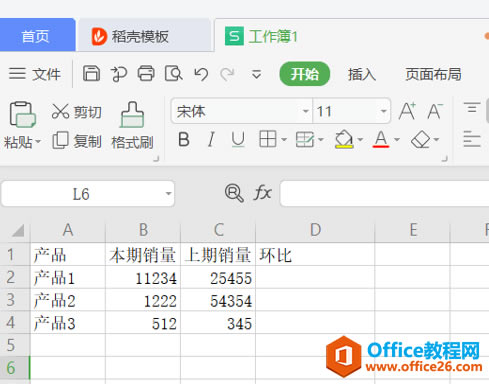This screenshot has height=384, width=489.
Task: Click cell with value 11234
Action: [x=143, y=277]
